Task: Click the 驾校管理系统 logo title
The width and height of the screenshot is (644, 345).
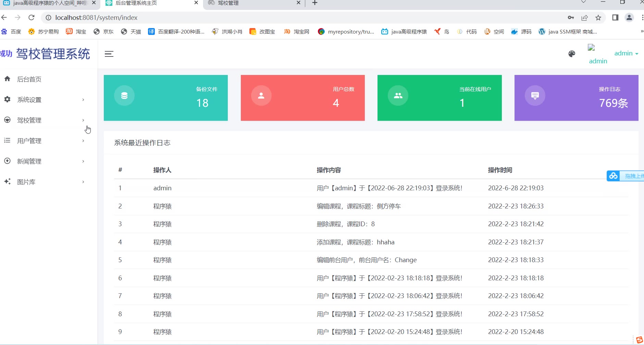Action: pos(53,54)
